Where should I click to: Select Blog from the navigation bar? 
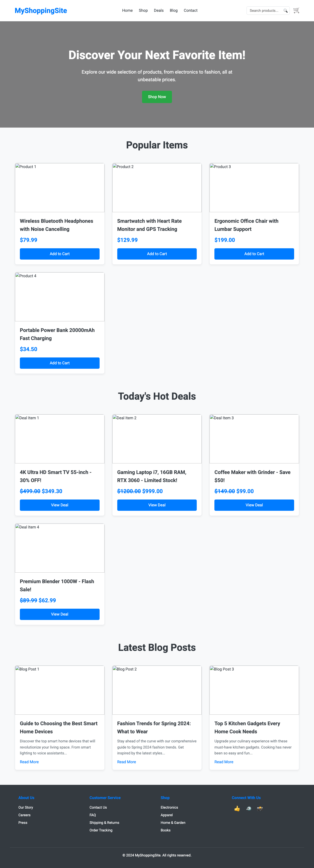click(x=173, y=11)
